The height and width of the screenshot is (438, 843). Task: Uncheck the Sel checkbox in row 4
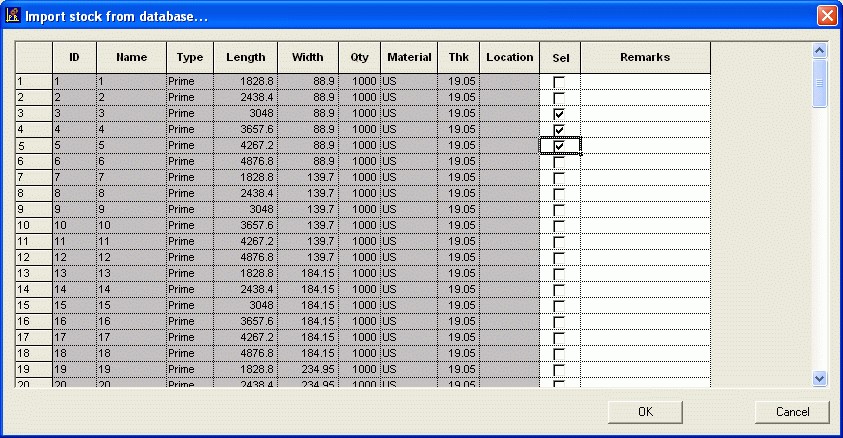point(559,130)
